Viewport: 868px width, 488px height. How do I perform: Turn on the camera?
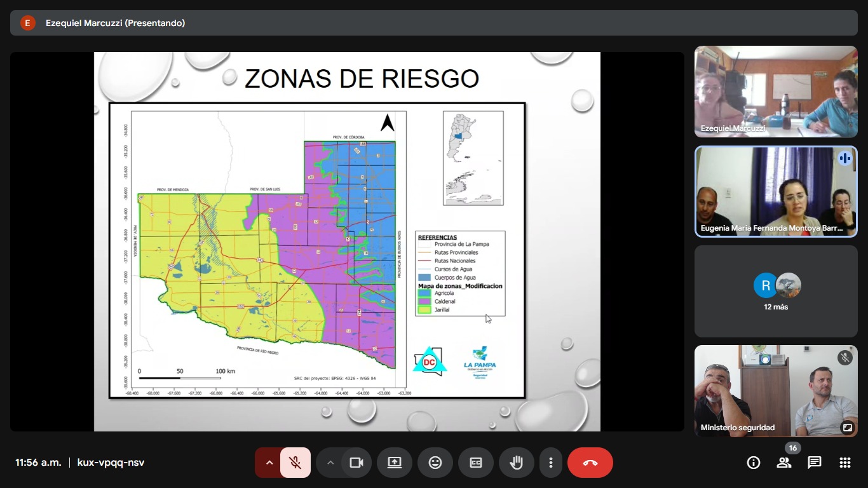click(356, 463)
